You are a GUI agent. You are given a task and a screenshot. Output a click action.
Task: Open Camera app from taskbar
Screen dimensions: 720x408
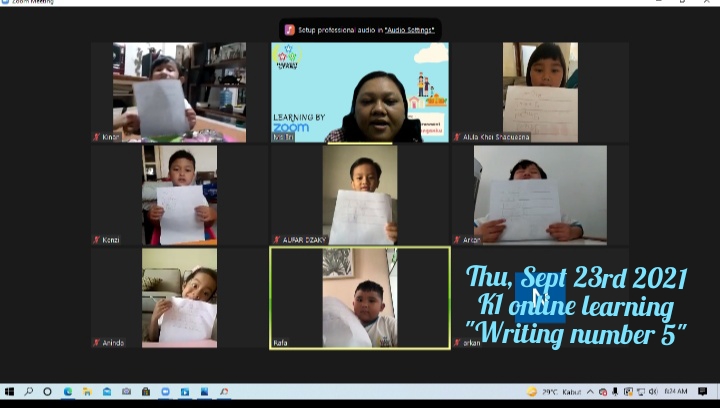click(126, 391)
